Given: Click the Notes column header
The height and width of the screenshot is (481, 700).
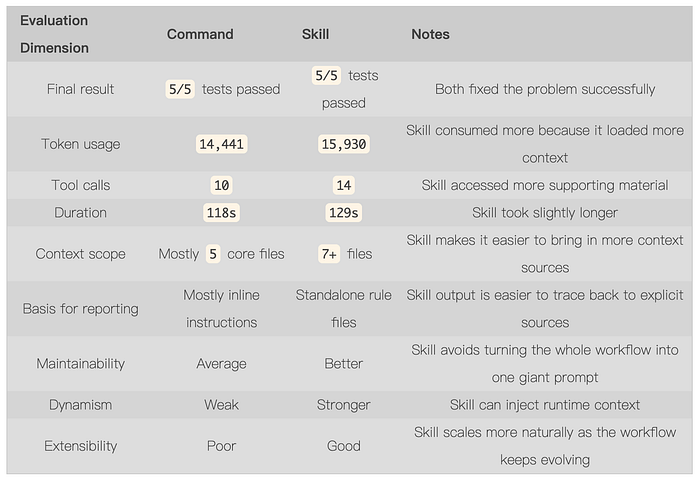Looking at the screenshot, I should coord(430,34).
